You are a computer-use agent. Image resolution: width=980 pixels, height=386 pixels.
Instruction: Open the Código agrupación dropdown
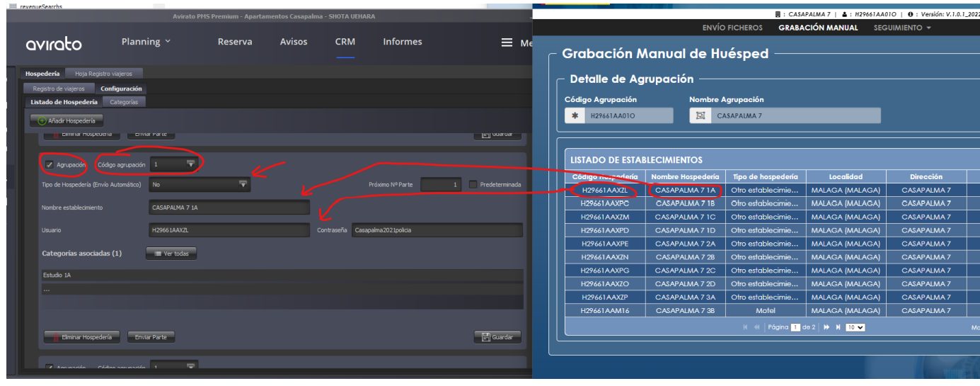coord(174,164)
